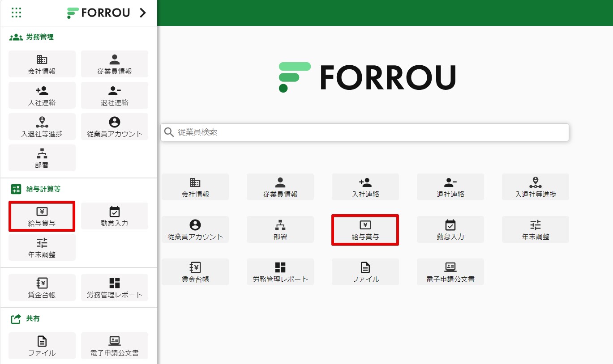Click the magnifier icon in search box
Image resolution: width=613 pixels, height=364 pixels.
point(169,132)
